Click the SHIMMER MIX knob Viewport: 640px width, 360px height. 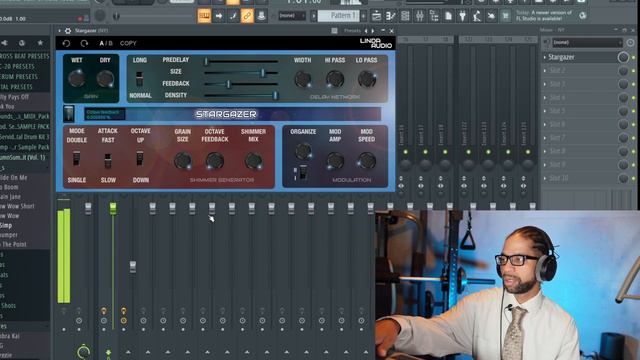(253, 161)
